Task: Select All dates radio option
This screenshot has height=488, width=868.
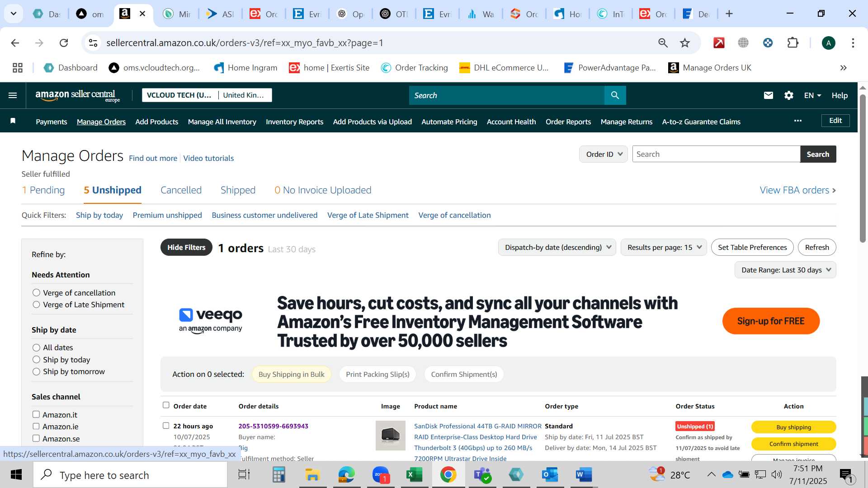Action: pyautogui.click(x=37, y=347)
